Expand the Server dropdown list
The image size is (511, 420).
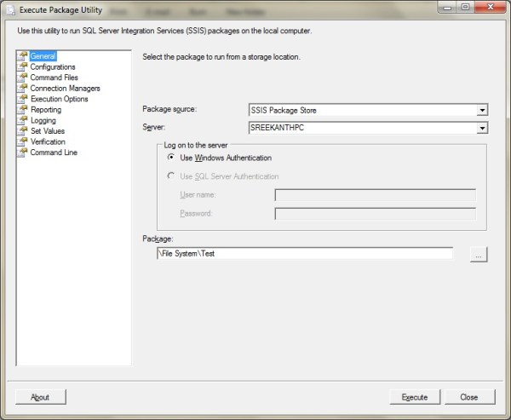pos(482,128)
